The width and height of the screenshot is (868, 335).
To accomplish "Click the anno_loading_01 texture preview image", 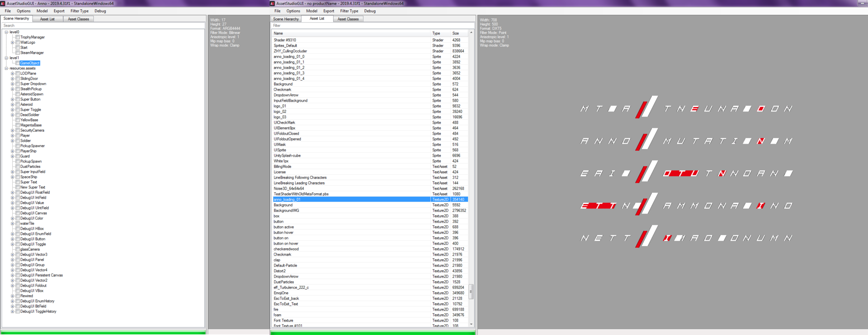I will coord(687,173).
